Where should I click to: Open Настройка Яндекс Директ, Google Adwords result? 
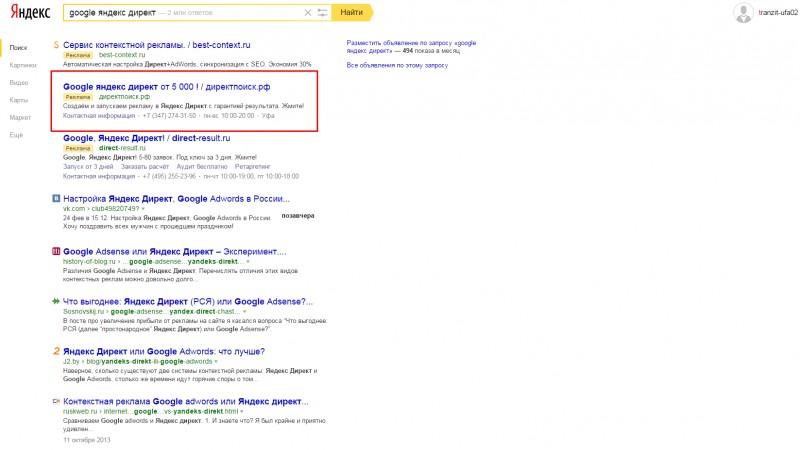click(x=176, y=198)
